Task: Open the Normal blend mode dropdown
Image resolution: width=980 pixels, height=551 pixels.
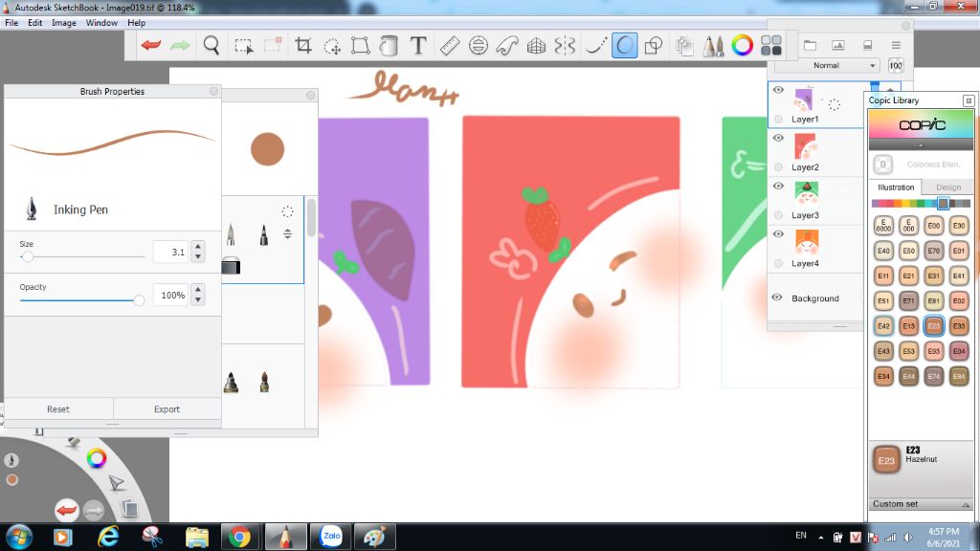Action: pyautogui.click(x=827, y=66)
